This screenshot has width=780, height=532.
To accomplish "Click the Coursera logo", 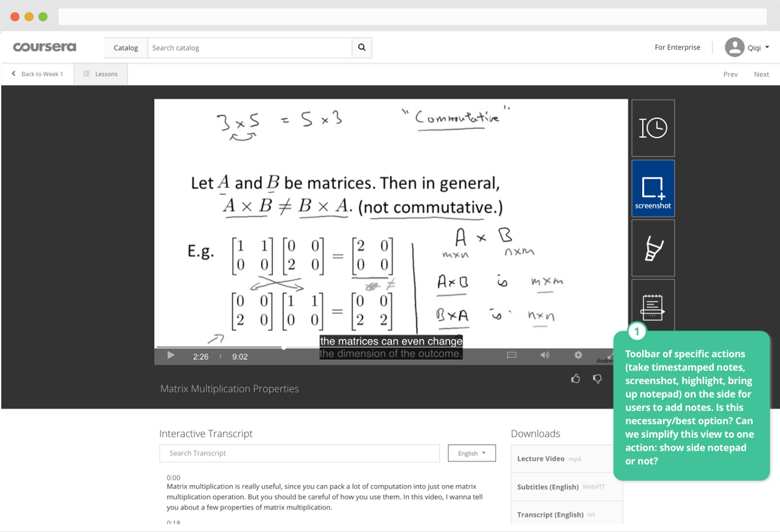I will pos(44,47).
